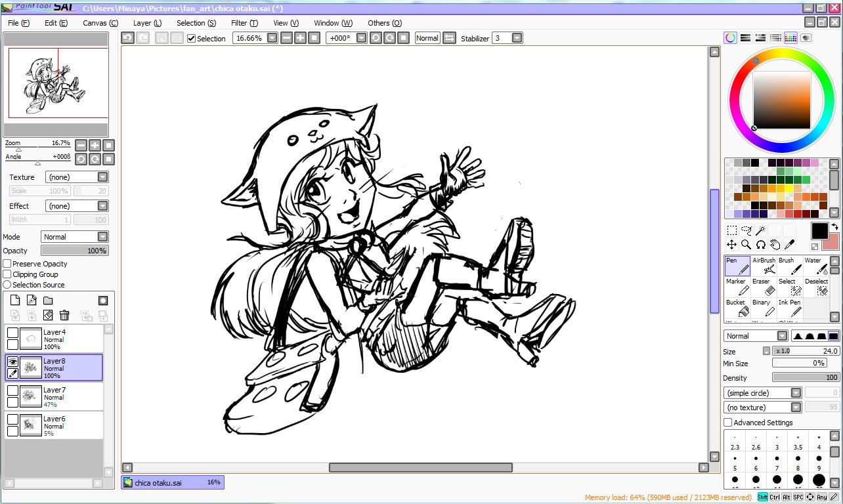The height and width of the screenshot is (504, 843).
Task: Pick the eyedropper color picker tool
Action: click(789, 245)
